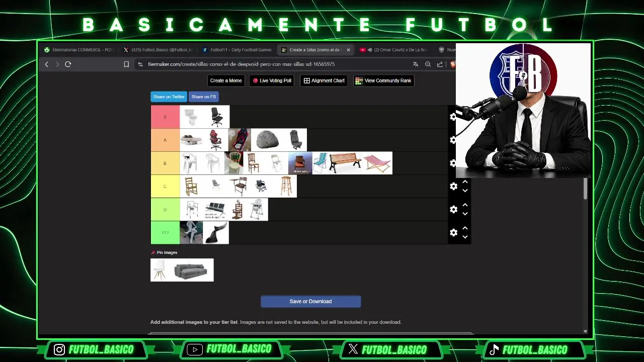This screenshot has width=644, height=362.
Task: Open settings gear for the D tier row
Action: pos(454,209)
